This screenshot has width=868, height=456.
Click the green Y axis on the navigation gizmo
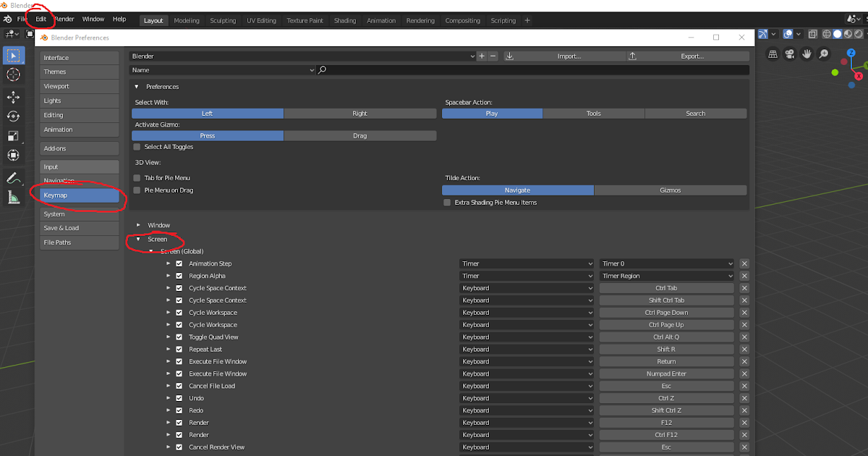[865, 65]
